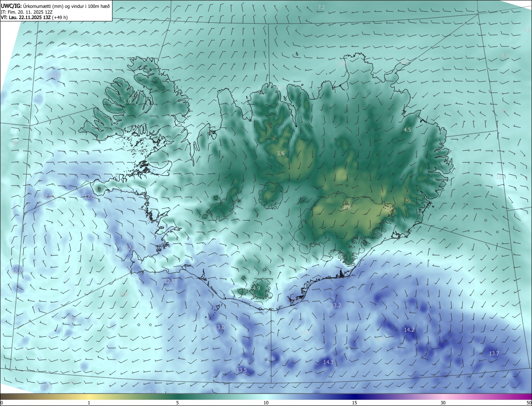Select the 4.9 value label on the map
Image resolution: width=532 pixels, height=406 pixels.
click(x=256, y=288)
